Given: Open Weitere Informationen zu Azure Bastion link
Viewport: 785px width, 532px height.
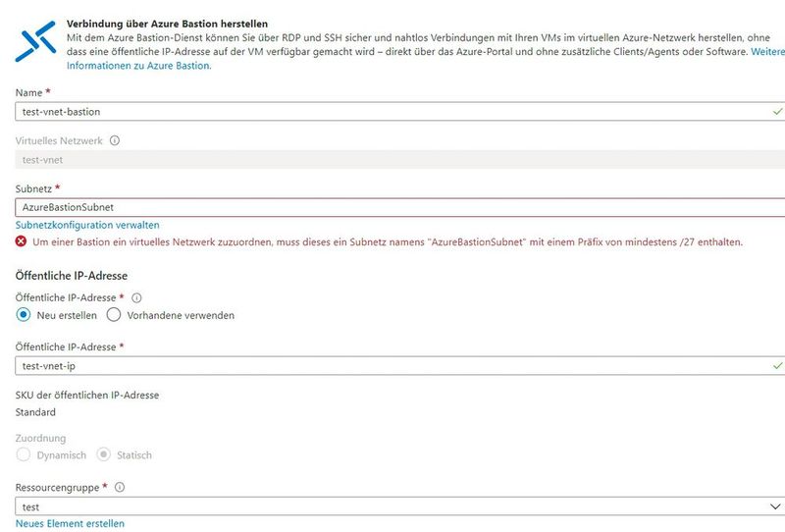Looking at the screenshot, I should coord(139,66).
